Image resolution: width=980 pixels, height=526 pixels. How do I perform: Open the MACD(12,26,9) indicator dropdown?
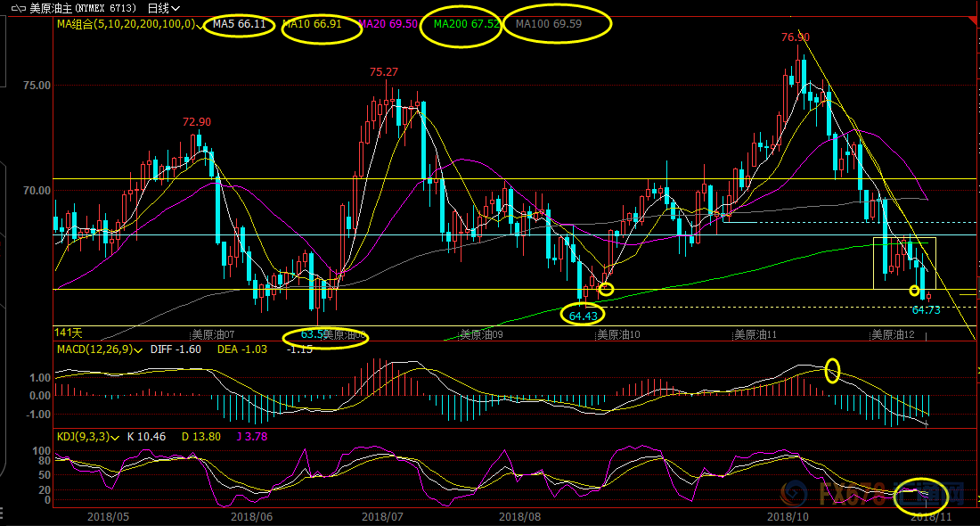pyautogui.click(x=138, y=350)
